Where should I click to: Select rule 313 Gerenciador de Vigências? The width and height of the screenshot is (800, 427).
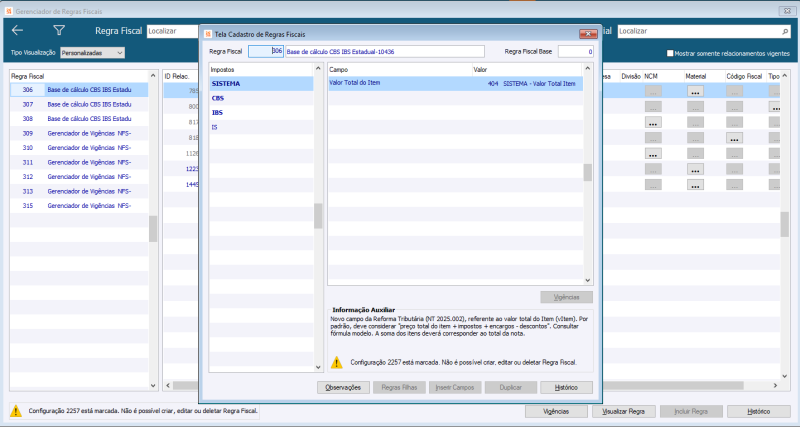pos(80,191)
